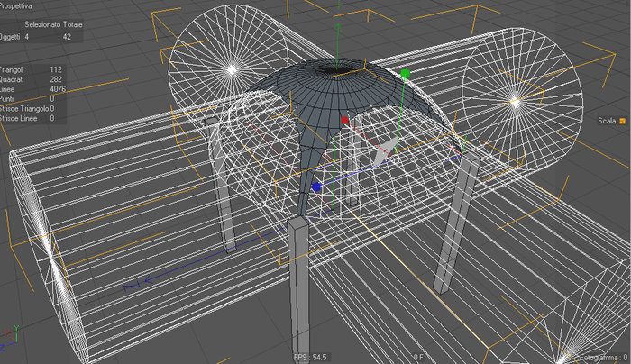Click the FPS : 54.5 readout
This screenshot has height=364, width=631.
point(310,357)
